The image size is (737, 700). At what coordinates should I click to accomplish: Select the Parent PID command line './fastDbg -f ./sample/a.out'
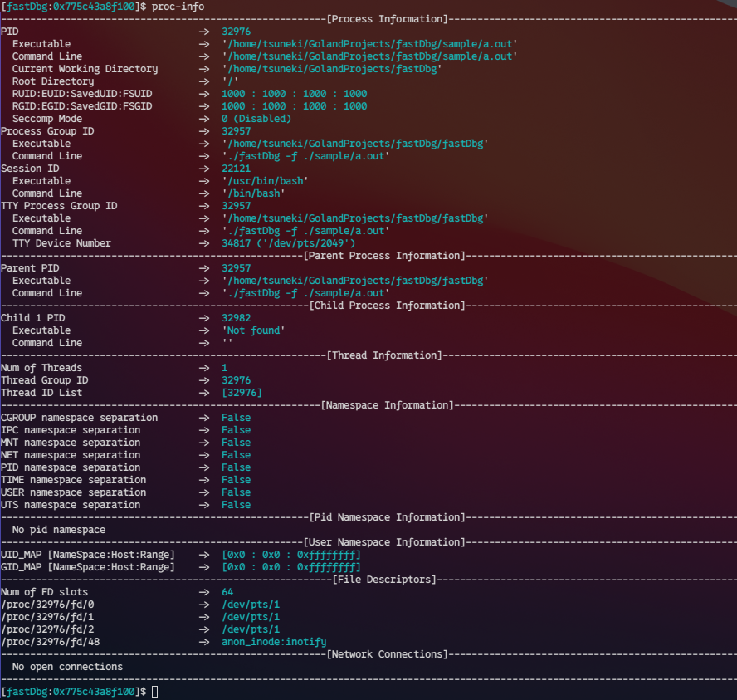coord(305,293)
